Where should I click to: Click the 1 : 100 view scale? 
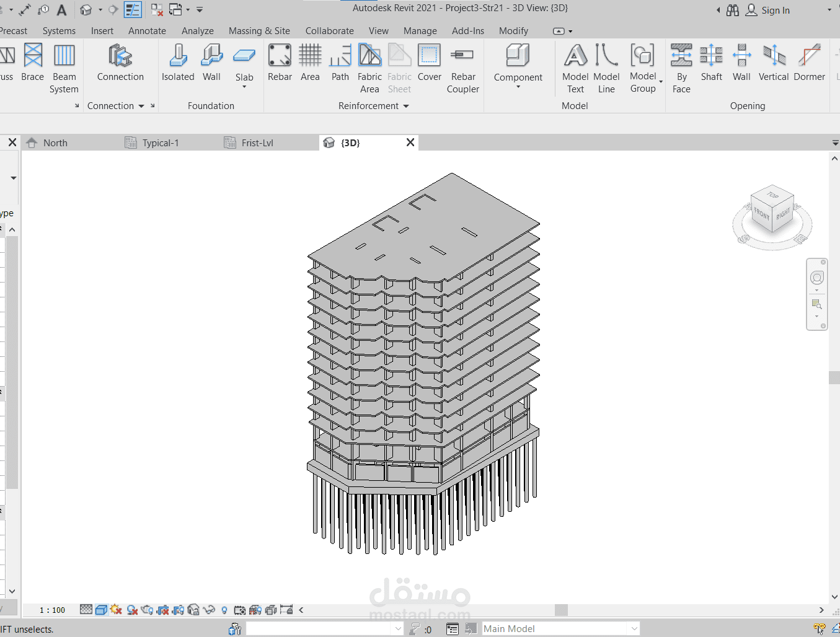pos(52,610)
